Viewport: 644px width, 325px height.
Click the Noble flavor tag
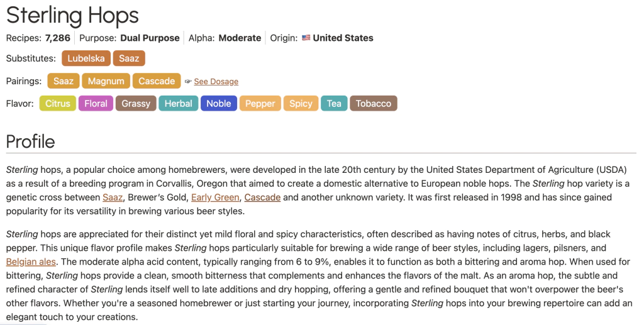tap(219, 104)
